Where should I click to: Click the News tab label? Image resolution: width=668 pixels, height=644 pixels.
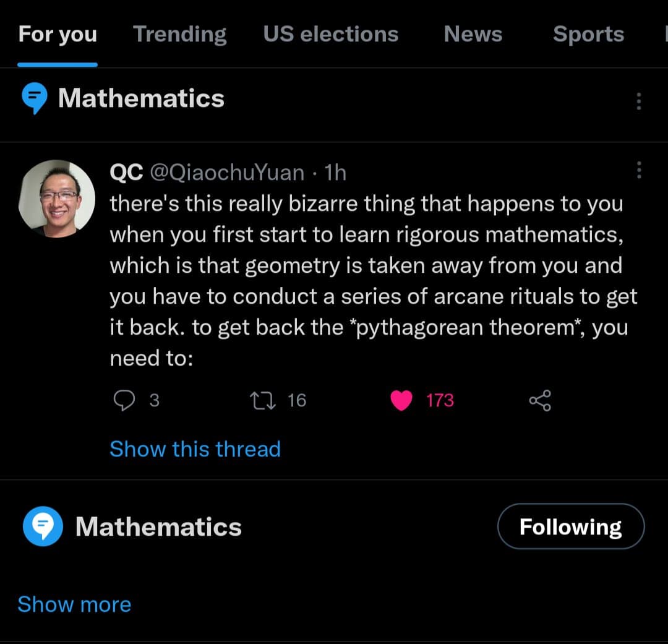point(473,34)
